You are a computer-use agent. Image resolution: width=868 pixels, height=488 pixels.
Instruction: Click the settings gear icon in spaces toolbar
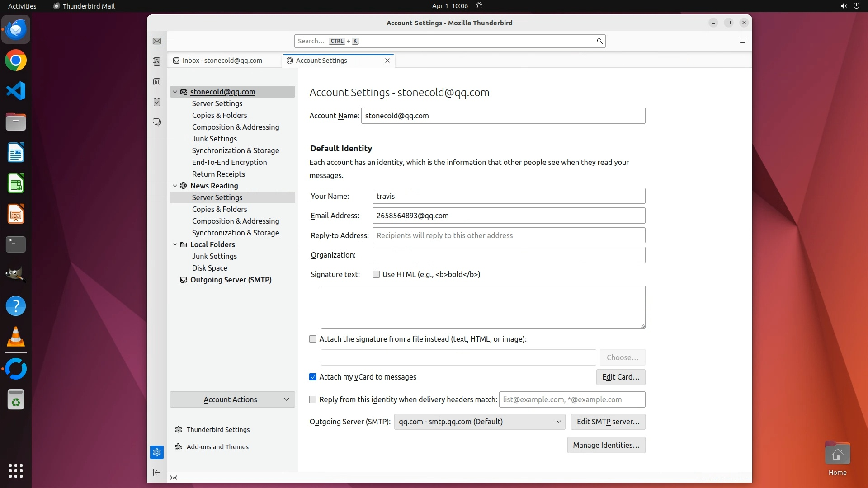157,452
